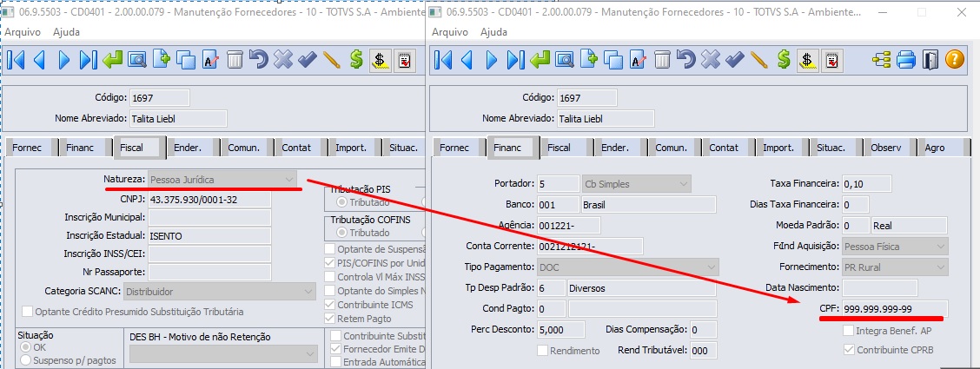980x369 pixels.
Task: Go to previous record in left window
Action: point(39,60)
